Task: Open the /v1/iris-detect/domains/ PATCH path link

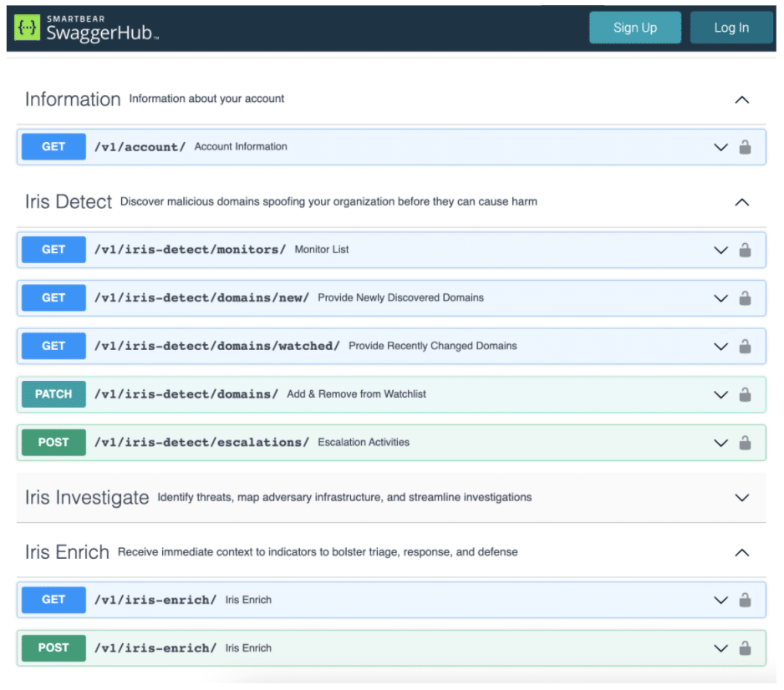Action: (186, 394)
